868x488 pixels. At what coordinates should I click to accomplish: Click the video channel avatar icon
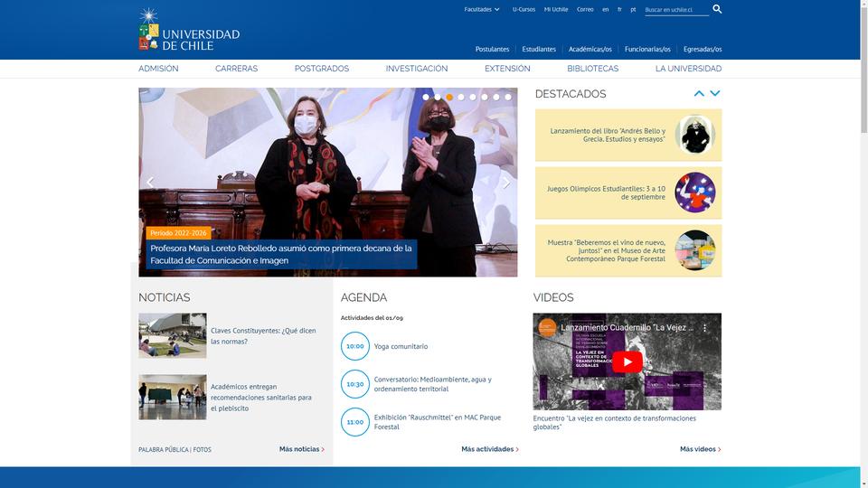click(547, 327)
